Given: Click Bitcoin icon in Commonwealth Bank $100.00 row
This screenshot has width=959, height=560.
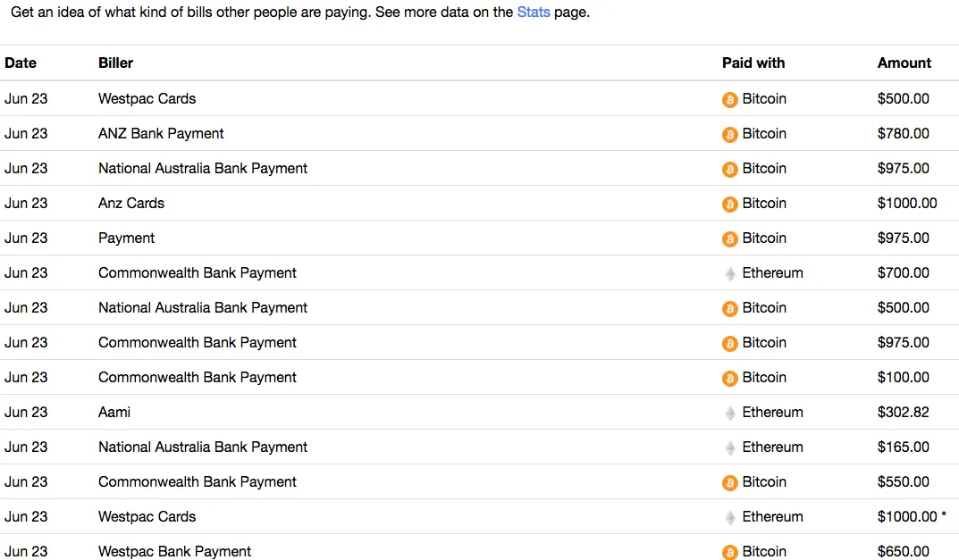Looking at the screenshot, I should [729, 379].
